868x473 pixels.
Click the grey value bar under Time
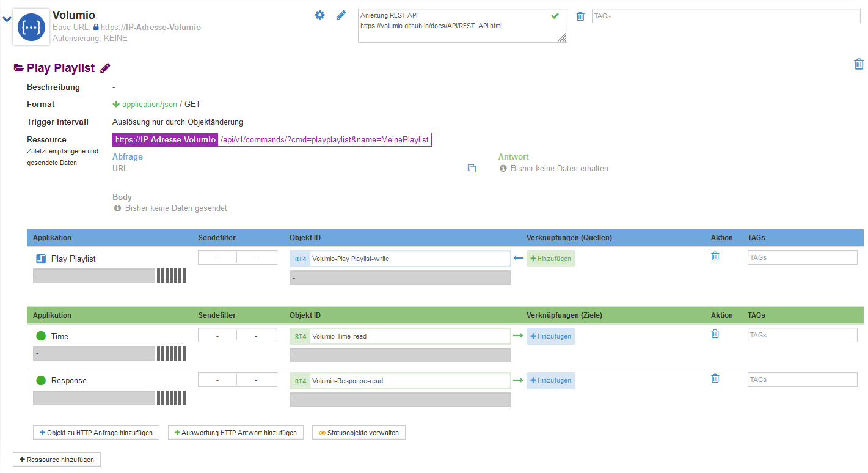(x=94, y=353)
